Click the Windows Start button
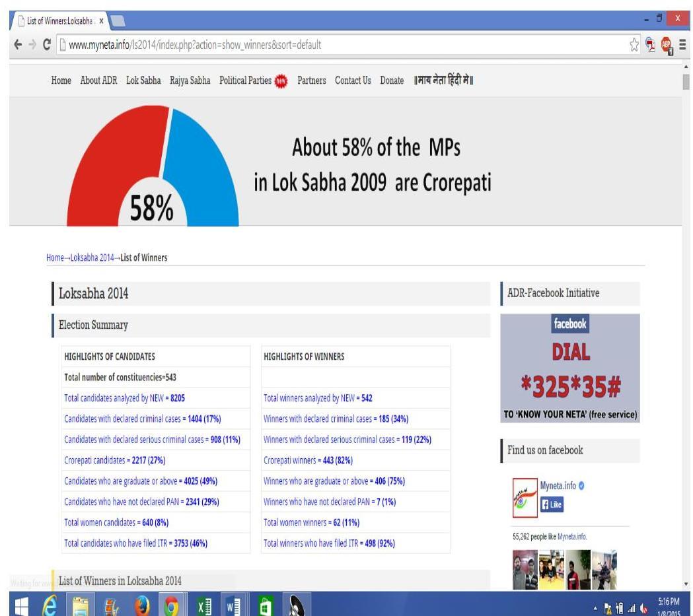This screenshot has width=693, height=616. point(16,603)
